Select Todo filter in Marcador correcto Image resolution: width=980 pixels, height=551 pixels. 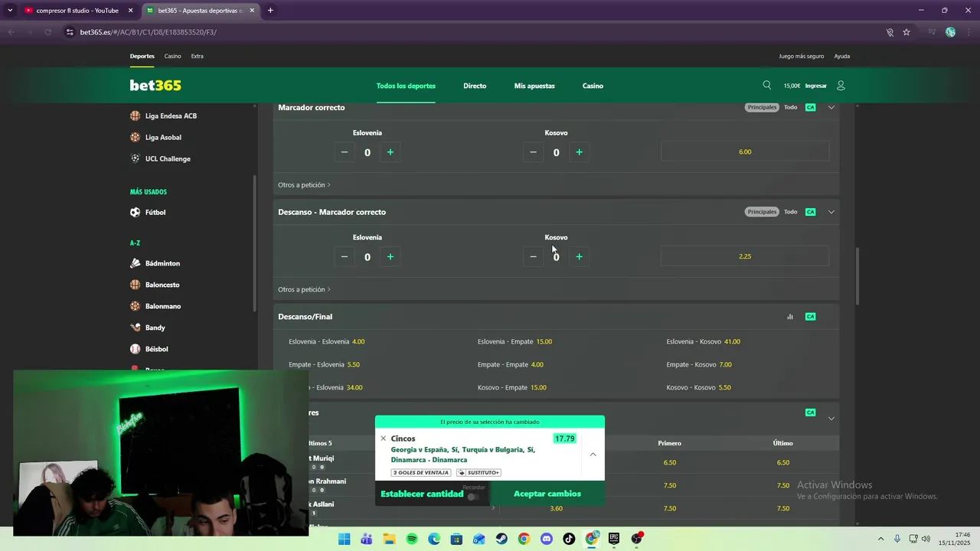tap(791, 107)
